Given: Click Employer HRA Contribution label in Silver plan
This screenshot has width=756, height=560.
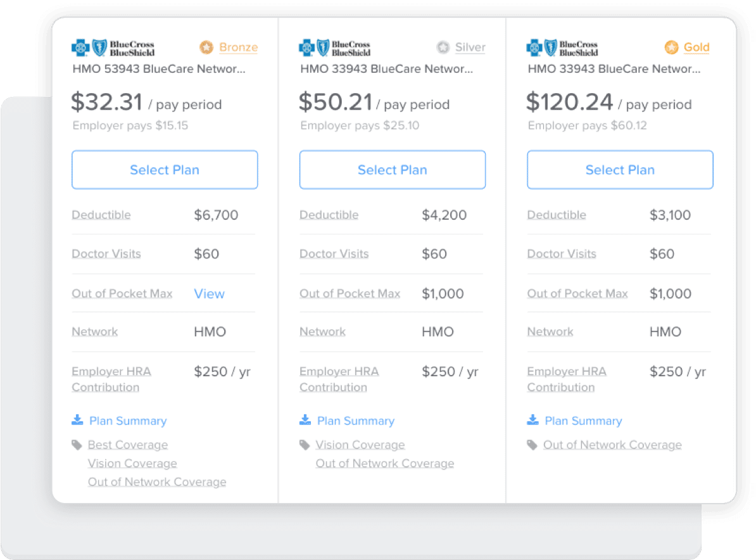Looking at the screenshot, I should point(339,379).
